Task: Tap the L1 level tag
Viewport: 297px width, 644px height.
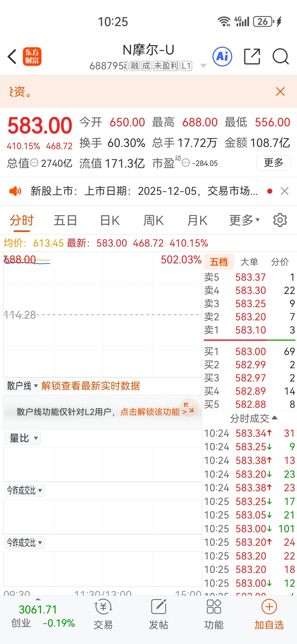Action: (x=186, y=66)
